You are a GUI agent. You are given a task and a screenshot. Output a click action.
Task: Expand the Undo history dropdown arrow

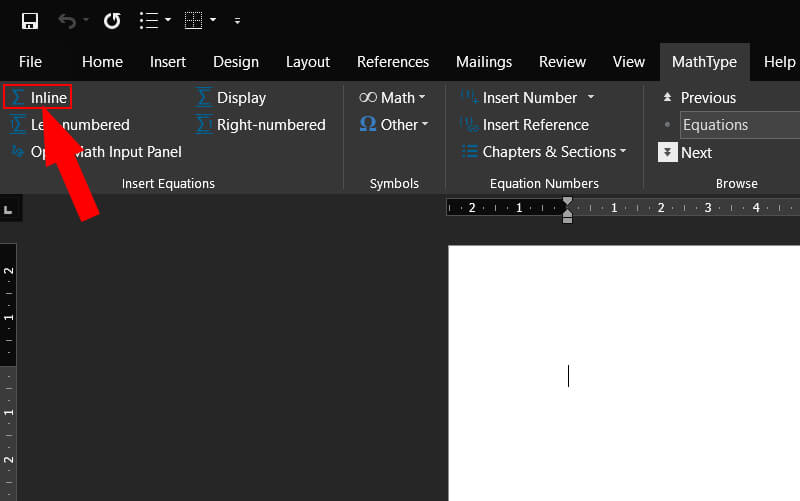coord(86,20)
